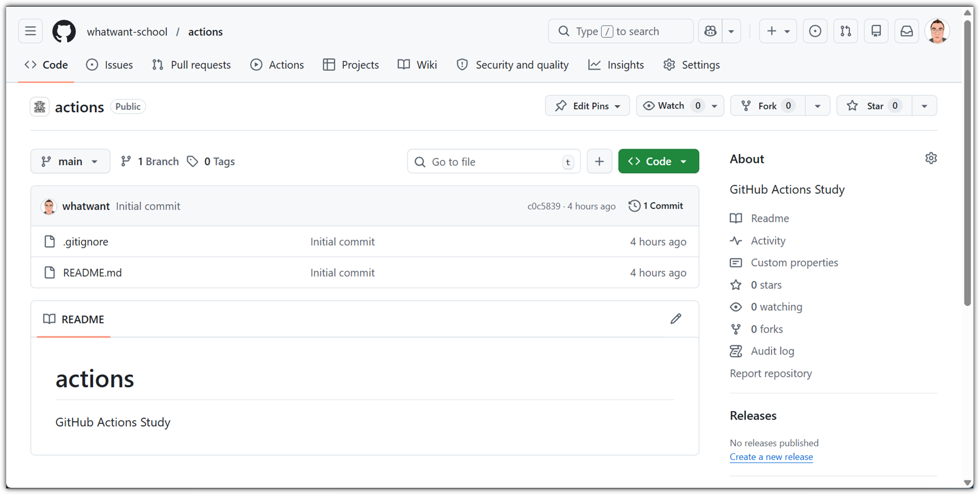Jump to Readme in the About sidebar
The image size is (980, 495).
[760, 218]
